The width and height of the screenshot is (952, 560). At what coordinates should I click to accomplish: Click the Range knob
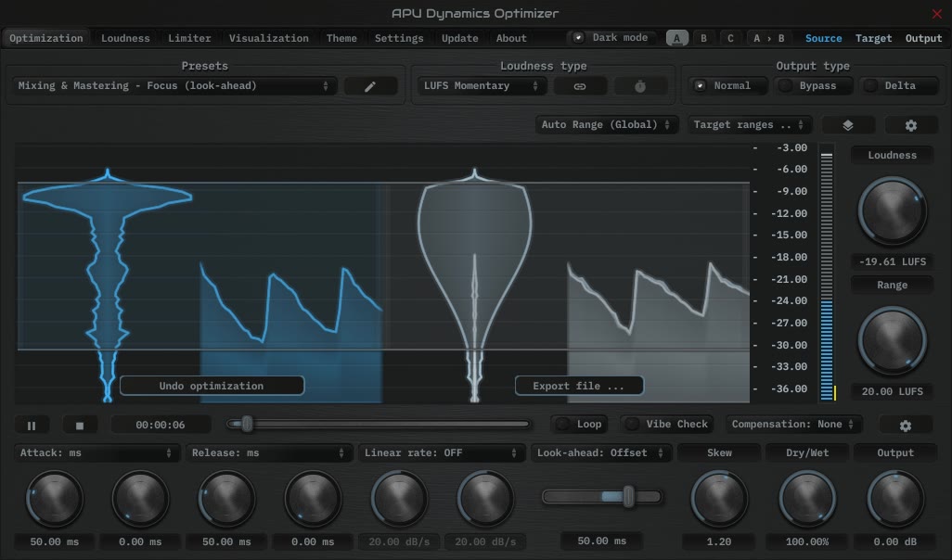[892, 340]
